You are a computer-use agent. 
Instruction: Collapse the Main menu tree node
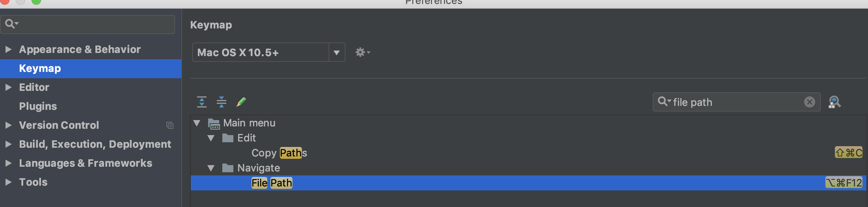(x=197, y=123)
